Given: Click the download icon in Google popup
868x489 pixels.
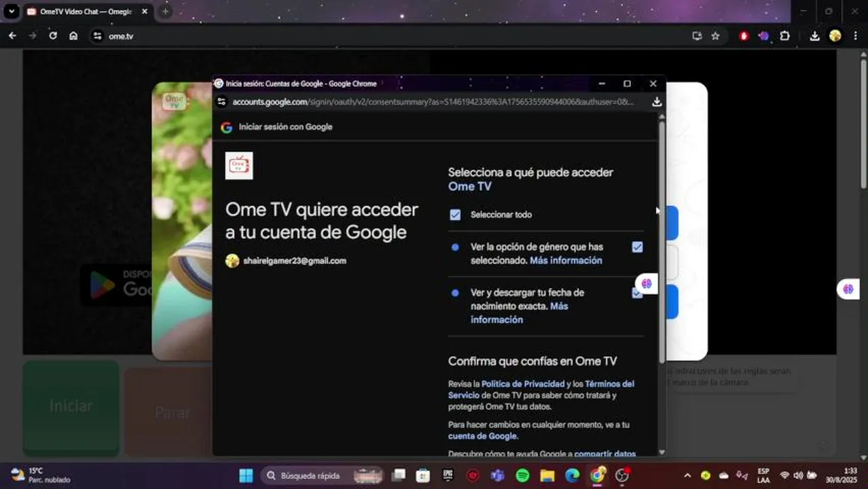Looking at the screenshot, I should coord(656,102).
